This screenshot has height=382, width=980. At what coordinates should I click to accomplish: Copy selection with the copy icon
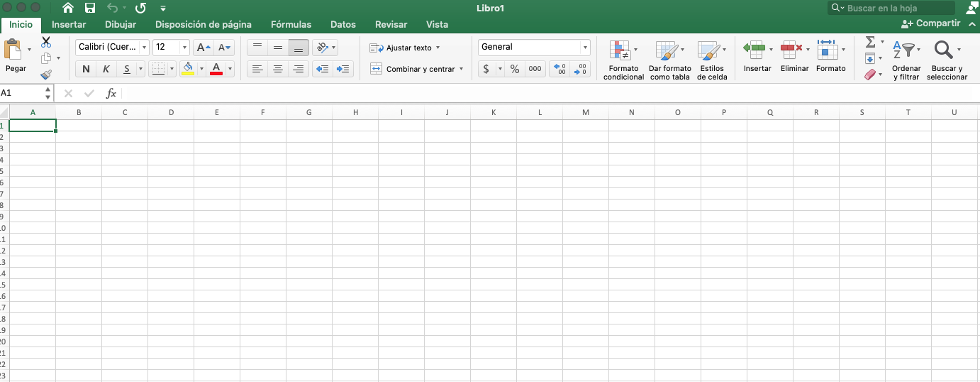point(46,58)
